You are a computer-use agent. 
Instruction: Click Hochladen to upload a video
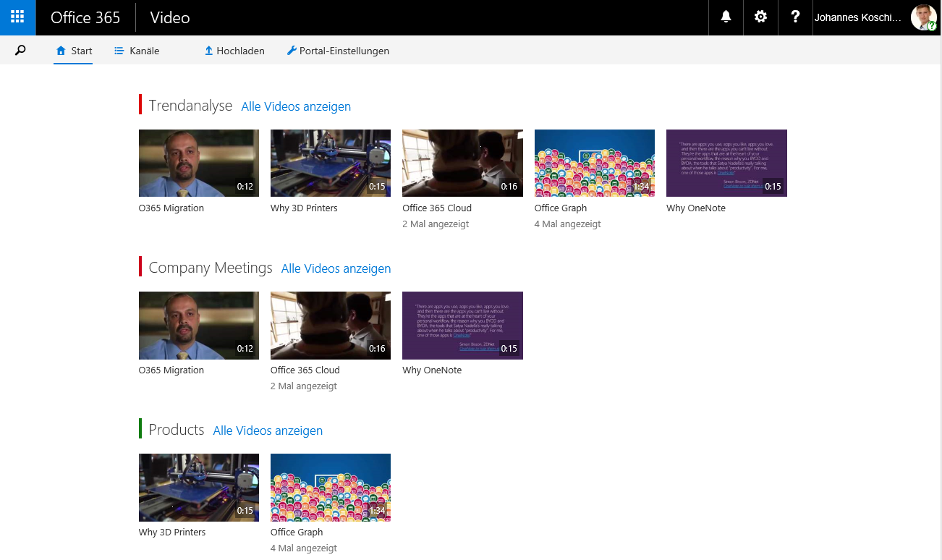click(234, 51)
